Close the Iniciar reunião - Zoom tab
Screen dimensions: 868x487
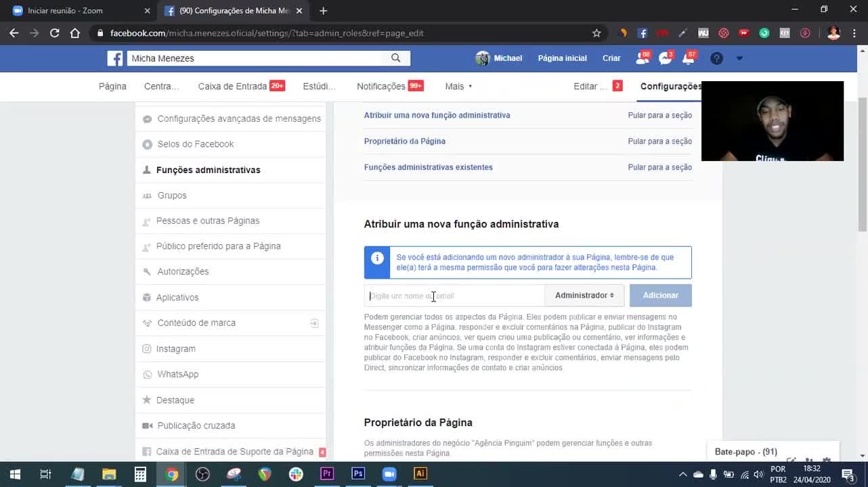coord(148,11)
